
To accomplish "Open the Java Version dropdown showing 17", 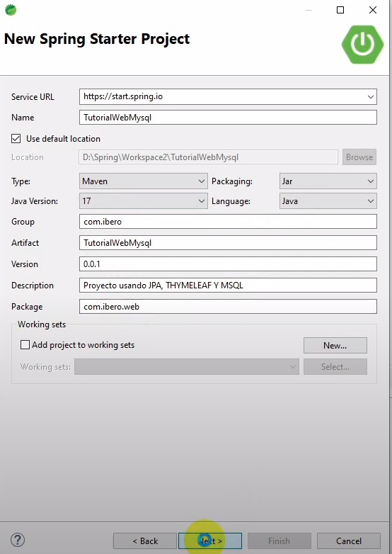I will tap(143, 201).
